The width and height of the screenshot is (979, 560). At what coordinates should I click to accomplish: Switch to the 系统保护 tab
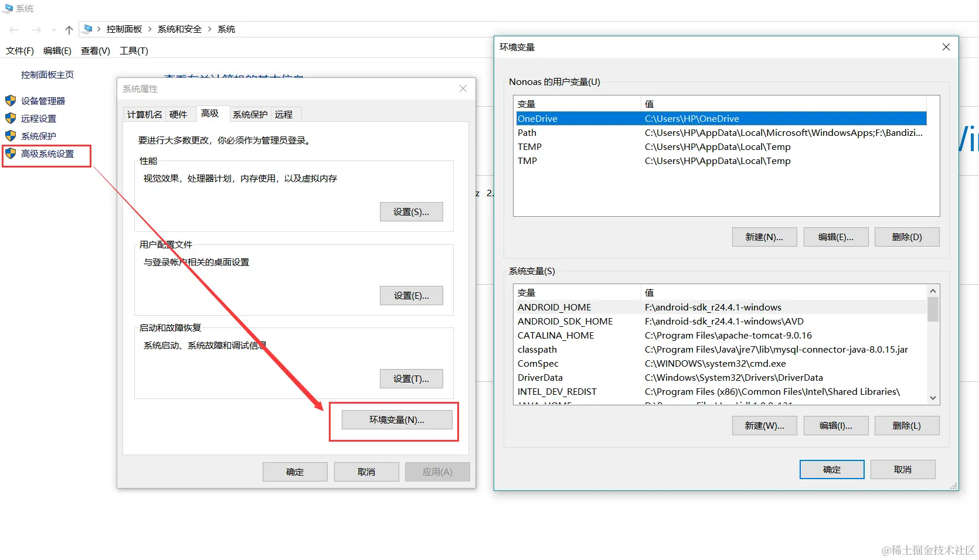tap(250, 114)
